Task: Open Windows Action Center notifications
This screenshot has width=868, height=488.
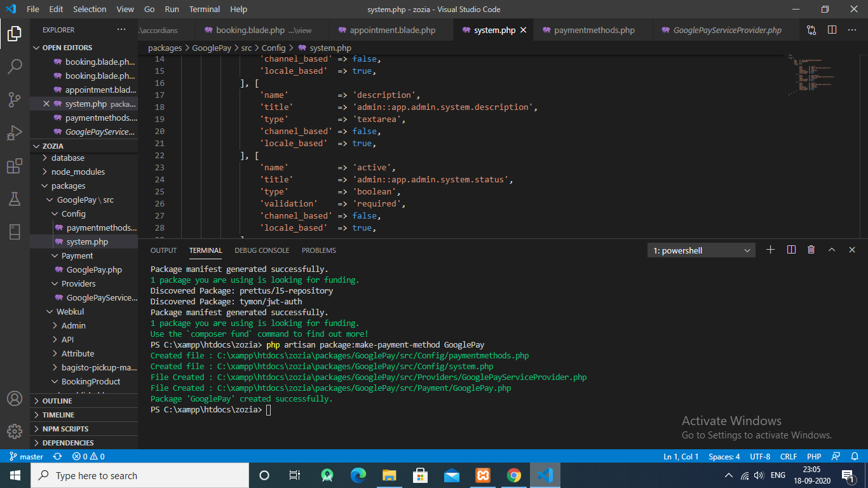Action: (848, 475)
